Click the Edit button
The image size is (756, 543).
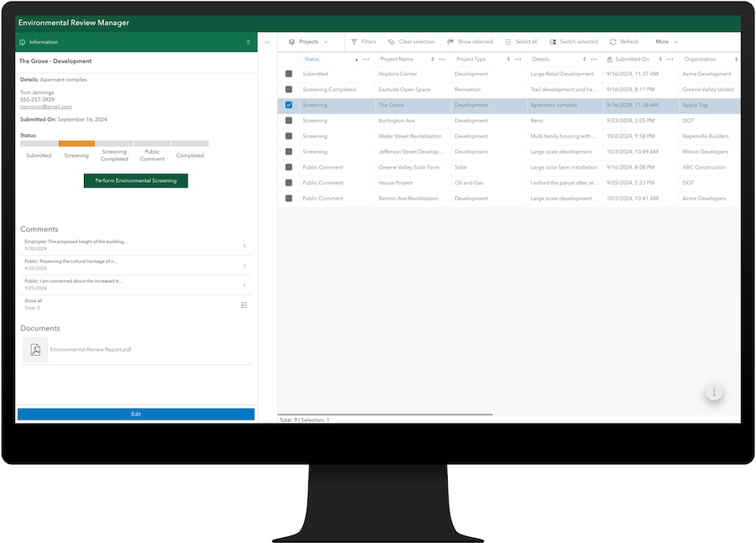[135, 414]
